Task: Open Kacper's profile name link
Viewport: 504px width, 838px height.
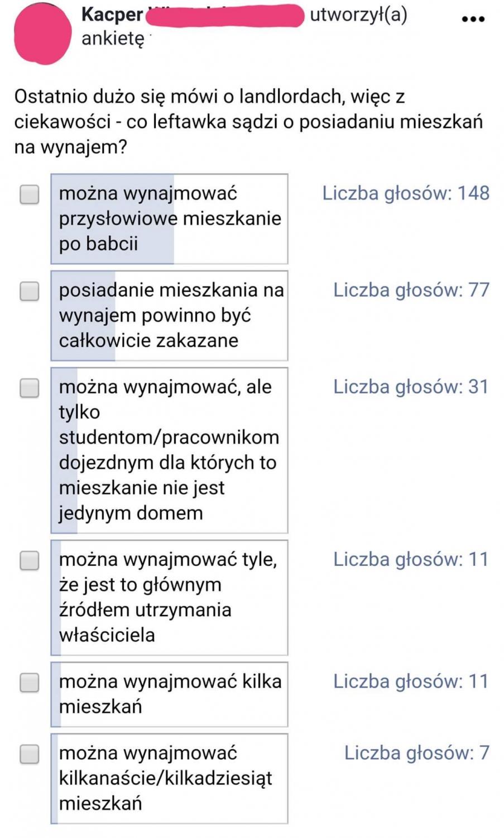Action: point(112,15)
